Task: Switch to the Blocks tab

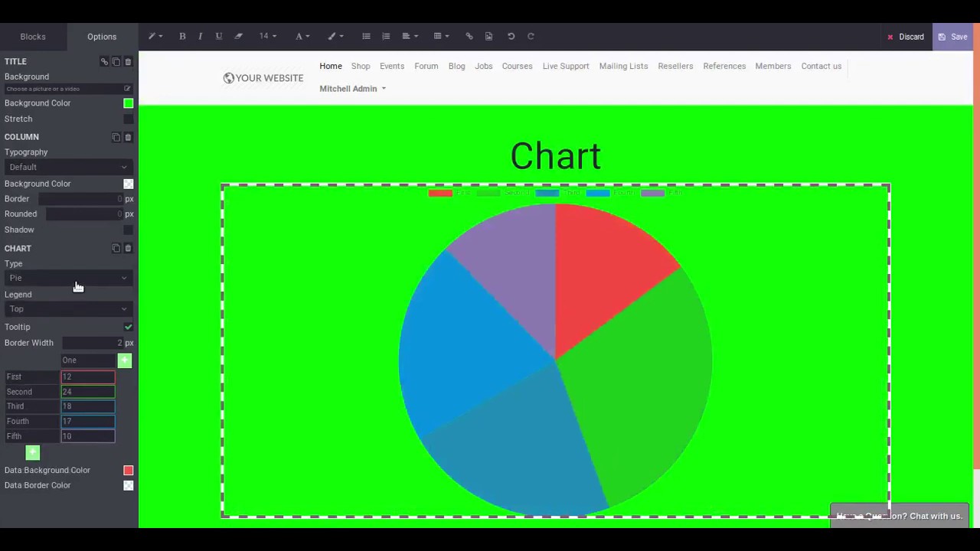Action: click(x=33, y=37)
